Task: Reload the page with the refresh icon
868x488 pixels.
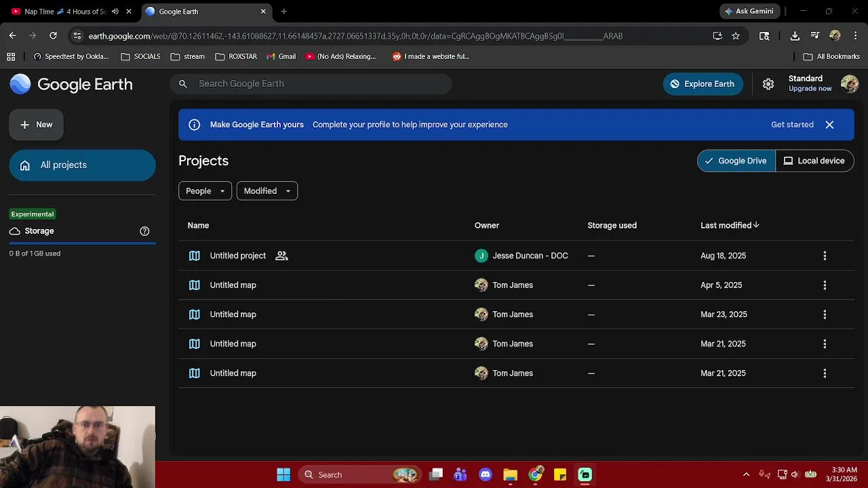Action: click(53, 36)
